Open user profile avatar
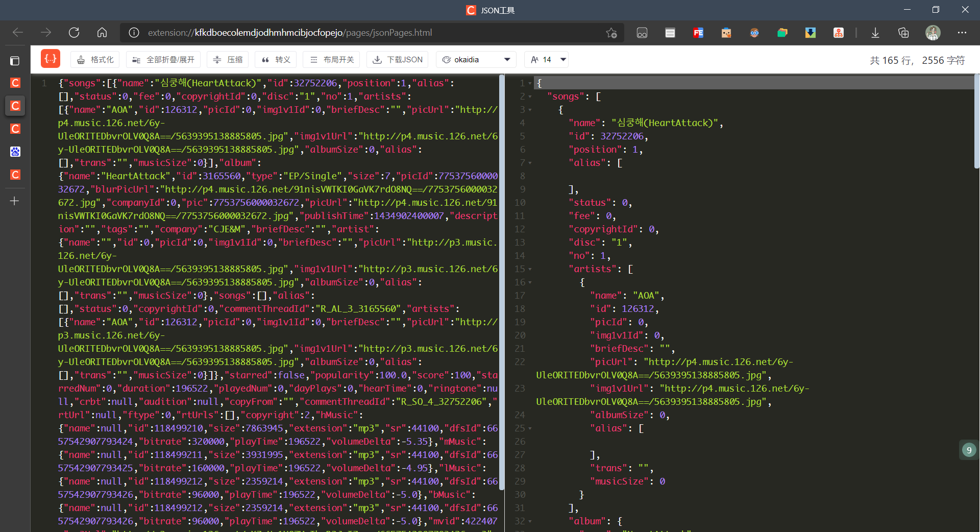 (x=933, y=33)
